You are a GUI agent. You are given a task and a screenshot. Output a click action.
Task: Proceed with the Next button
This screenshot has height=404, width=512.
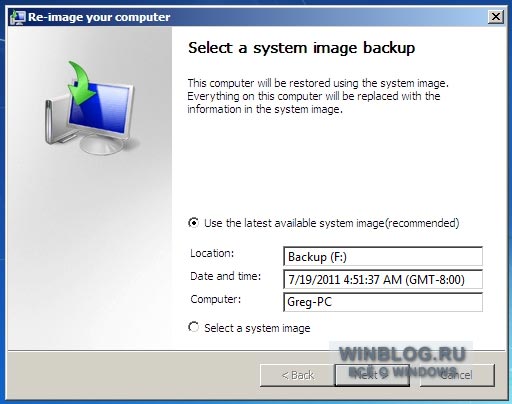[x=372, y=375]
